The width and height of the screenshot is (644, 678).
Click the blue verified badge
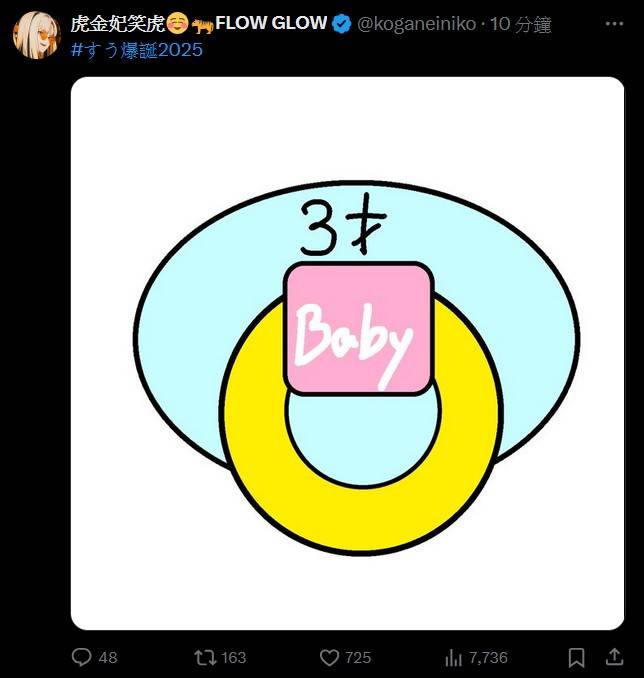[341, 25]
